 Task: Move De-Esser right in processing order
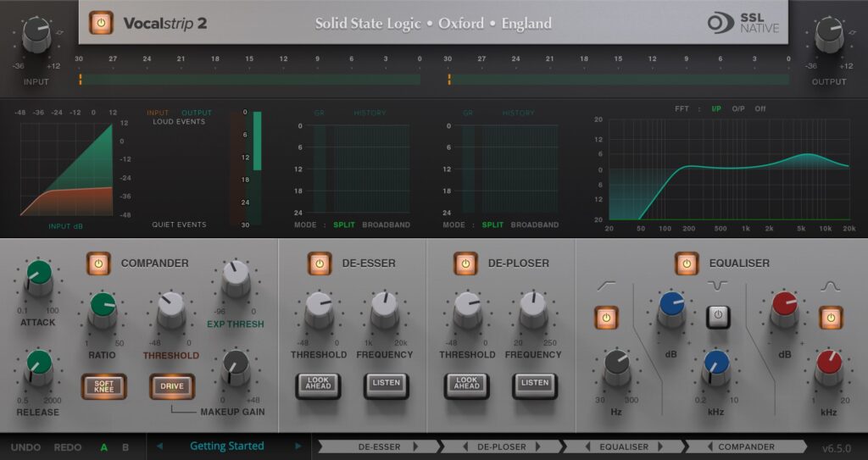point(415,446)
